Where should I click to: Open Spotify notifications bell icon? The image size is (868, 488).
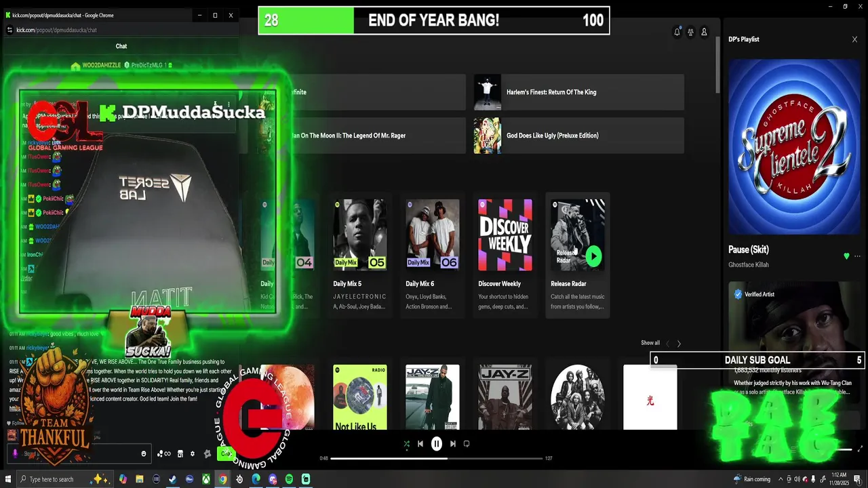(x=677, y=32)
